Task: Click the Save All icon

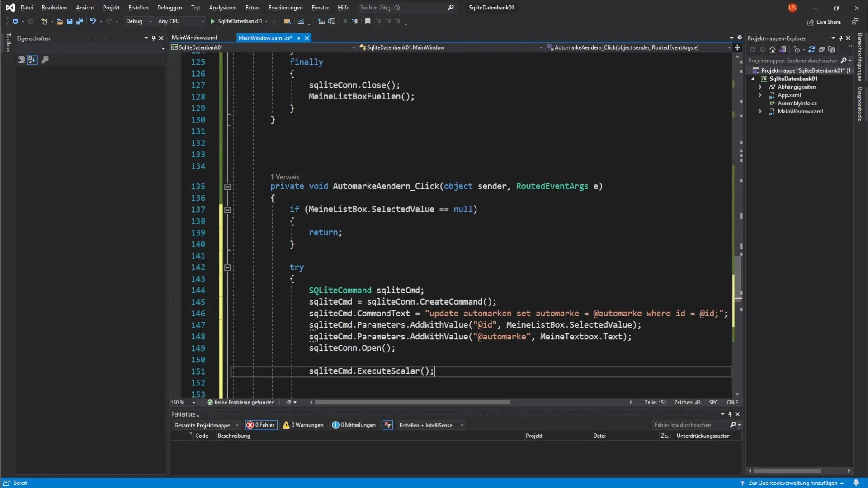Action: pos(80,21)
